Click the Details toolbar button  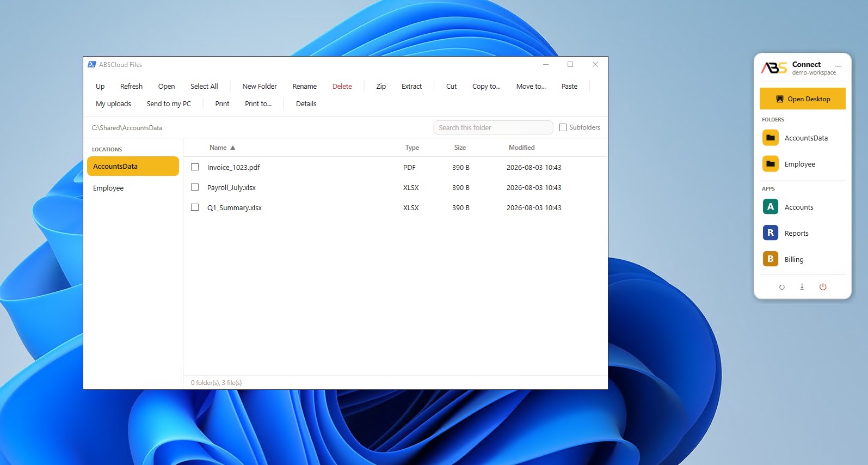click(x=306, y=103)
